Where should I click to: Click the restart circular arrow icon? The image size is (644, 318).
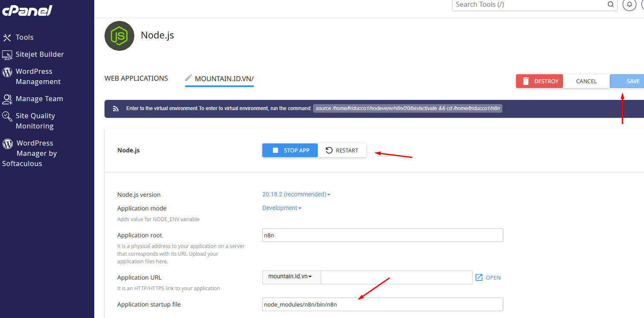coord(329,150)
